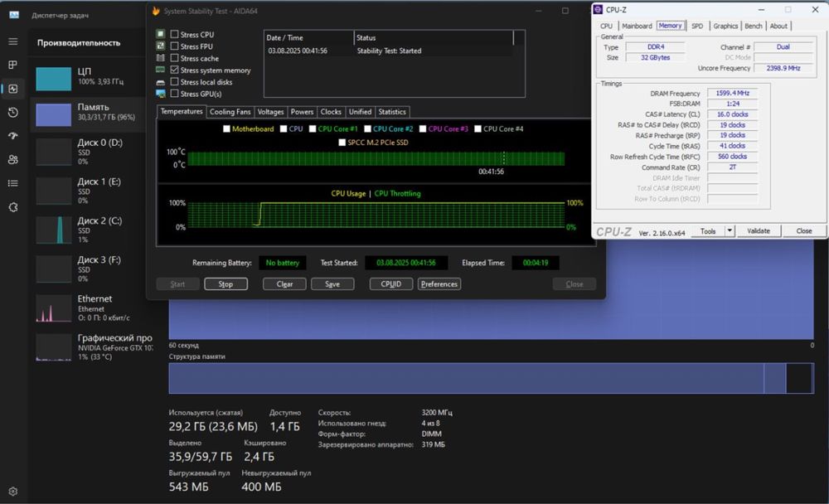Click the CPU-Z Tools button
Viewport: 829px width, 504px height.
point(709,230)
